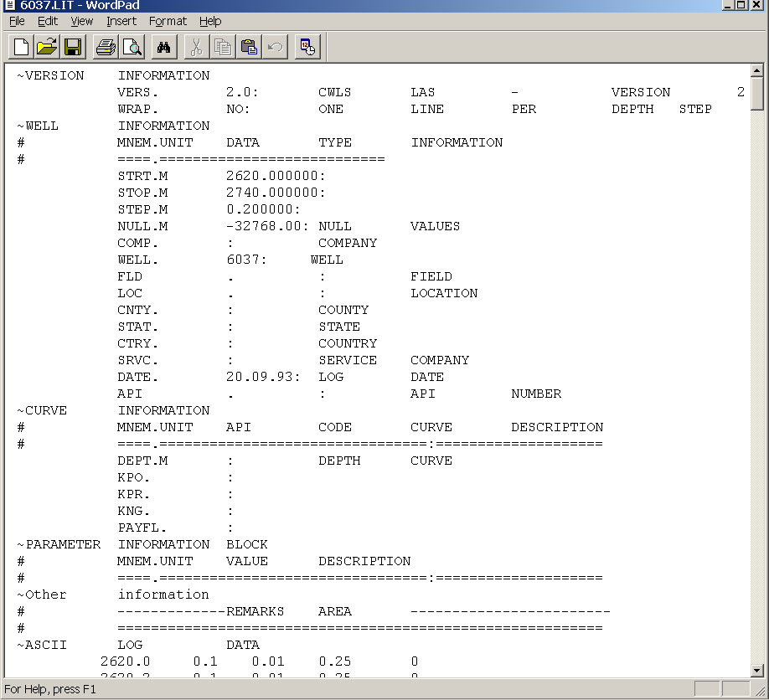This screenshot has height=700, width=769.
Task: Click the status bar Help message
Action: point(50,689)
